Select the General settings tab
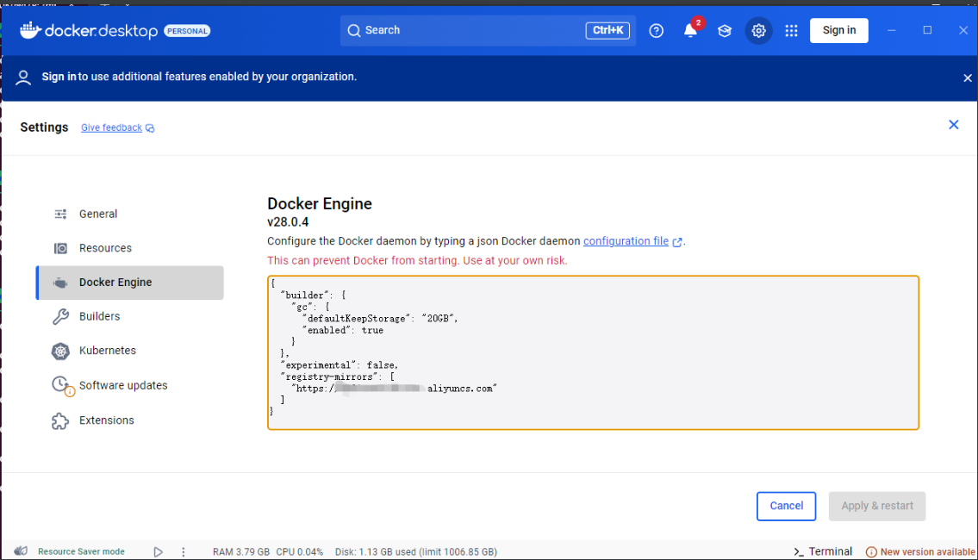Viewport: 978px width, 560px height. (130, 214)
